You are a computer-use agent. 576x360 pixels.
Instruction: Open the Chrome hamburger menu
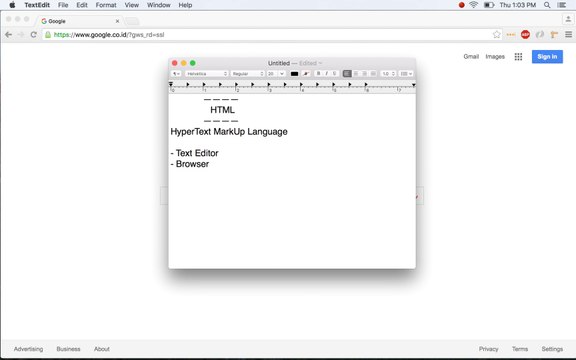pyautogui.click(x=568, y=35)
